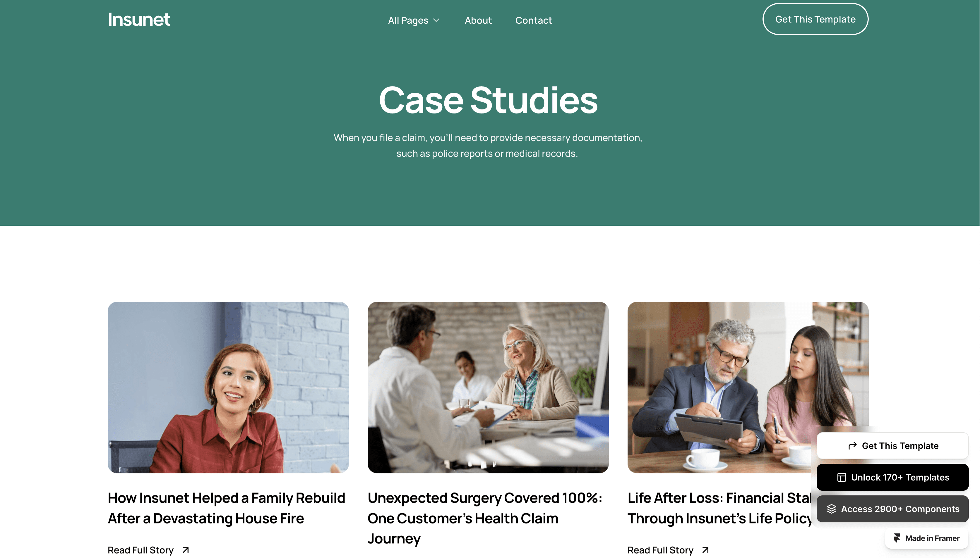Click arrow icon beside first Read Full Story

(x=186, y=550)
